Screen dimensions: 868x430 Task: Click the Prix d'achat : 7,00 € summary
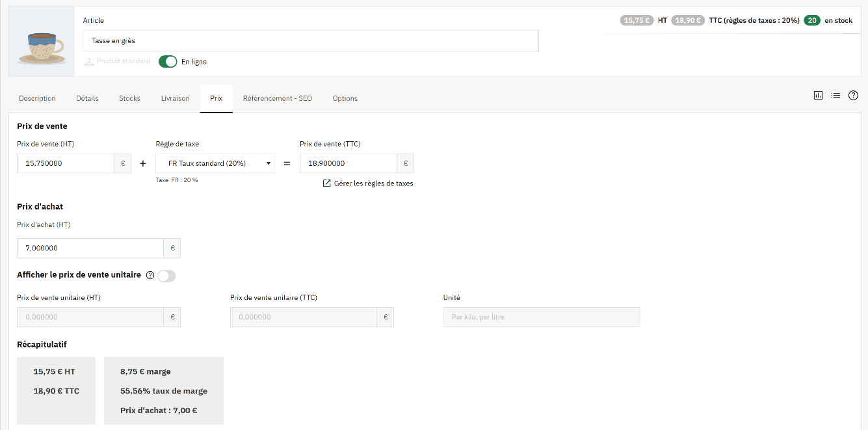(x=159, y=410)
